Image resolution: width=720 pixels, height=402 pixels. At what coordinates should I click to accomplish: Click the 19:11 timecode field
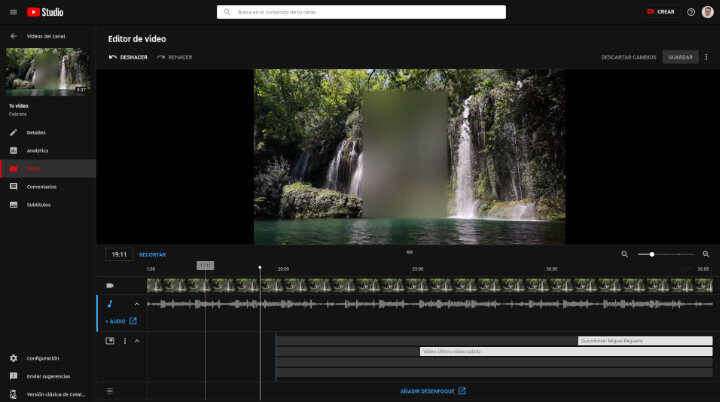click(x=119, y=254)
